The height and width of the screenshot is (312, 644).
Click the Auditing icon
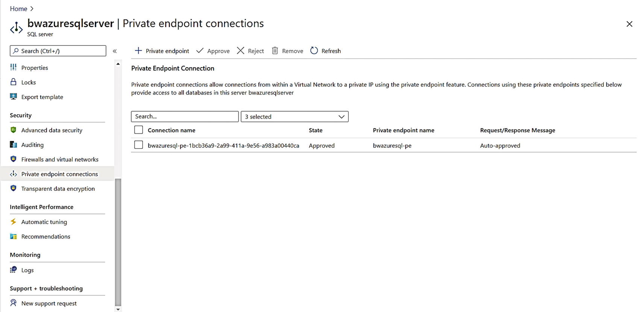tap(14, 145)
